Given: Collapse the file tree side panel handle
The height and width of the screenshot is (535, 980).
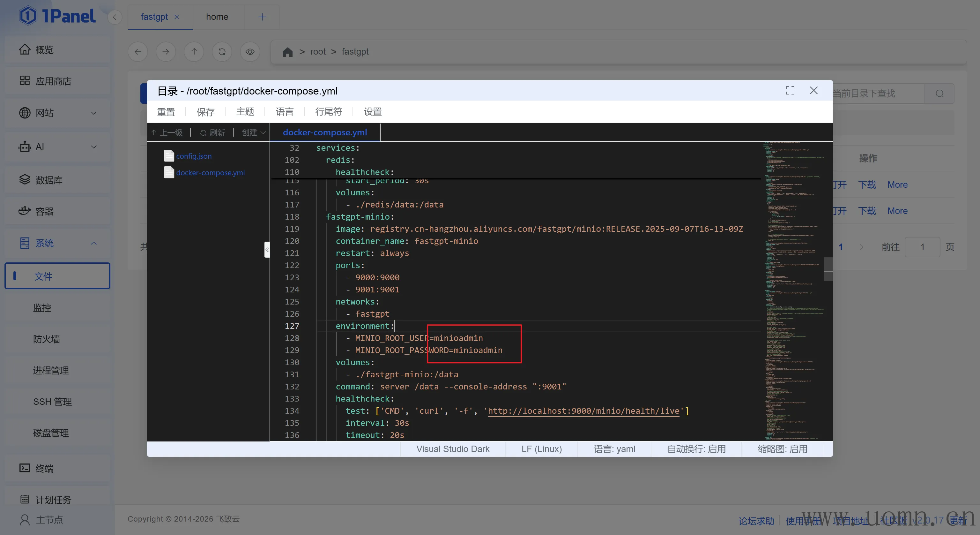Looking at the screenshot, I should pos(267,249).
